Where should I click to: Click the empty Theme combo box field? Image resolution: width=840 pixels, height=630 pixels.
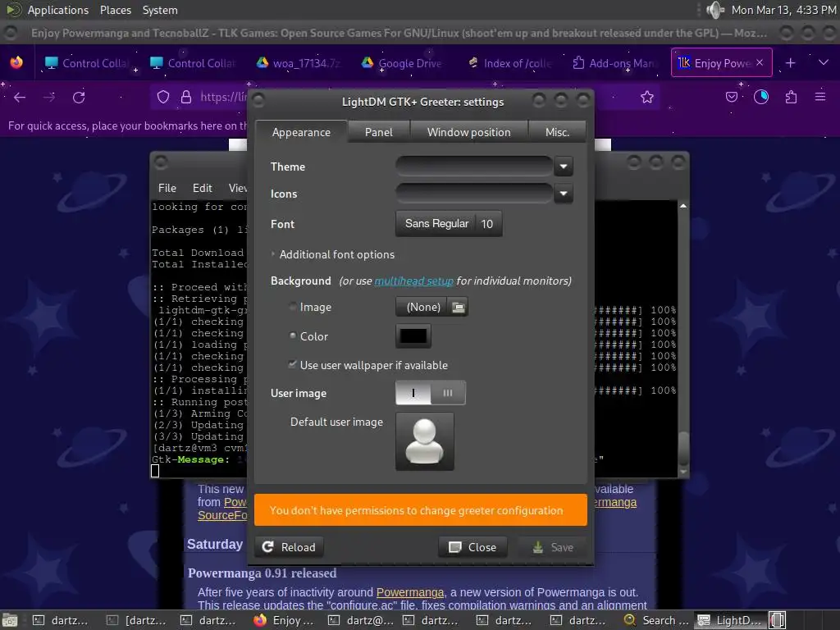click(474, 167)
